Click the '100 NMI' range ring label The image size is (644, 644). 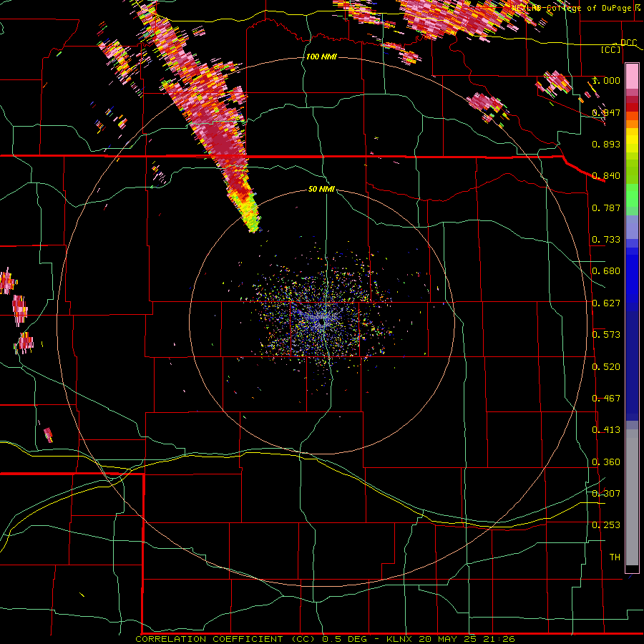[321, 57]
